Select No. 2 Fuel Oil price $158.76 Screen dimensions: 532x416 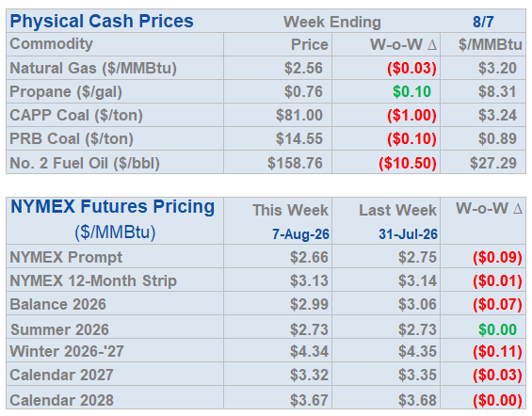295,163
